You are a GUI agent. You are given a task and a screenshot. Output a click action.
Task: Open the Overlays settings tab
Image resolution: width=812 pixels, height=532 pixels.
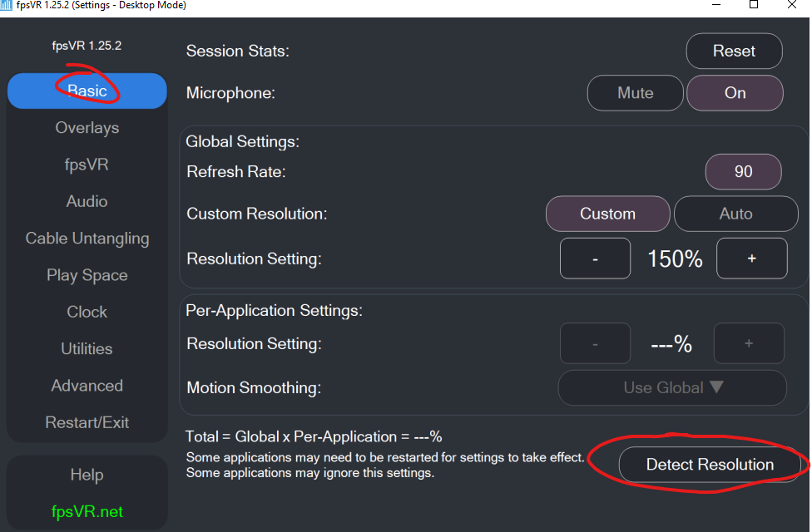(87, 128)
